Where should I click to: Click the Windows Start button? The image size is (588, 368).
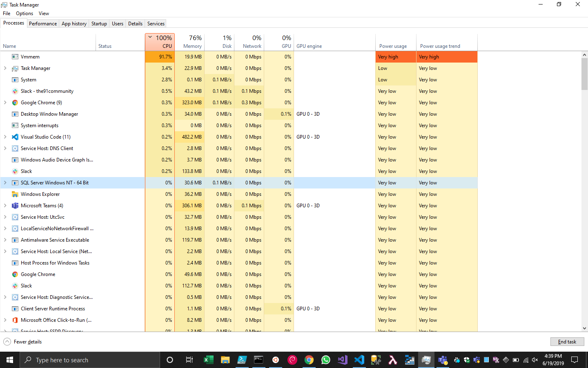click(x=10, y=360)
